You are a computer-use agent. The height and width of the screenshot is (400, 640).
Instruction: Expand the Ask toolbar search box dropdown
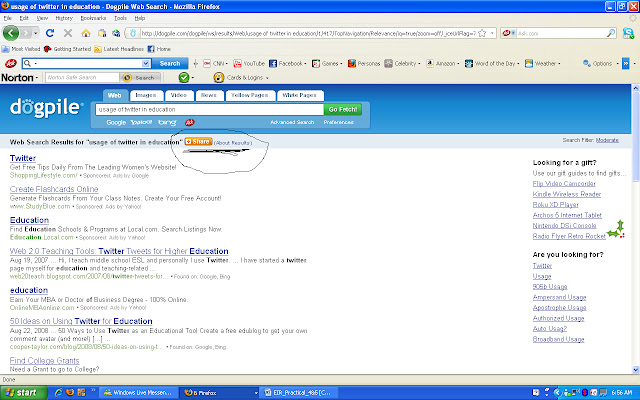point(146,63)
